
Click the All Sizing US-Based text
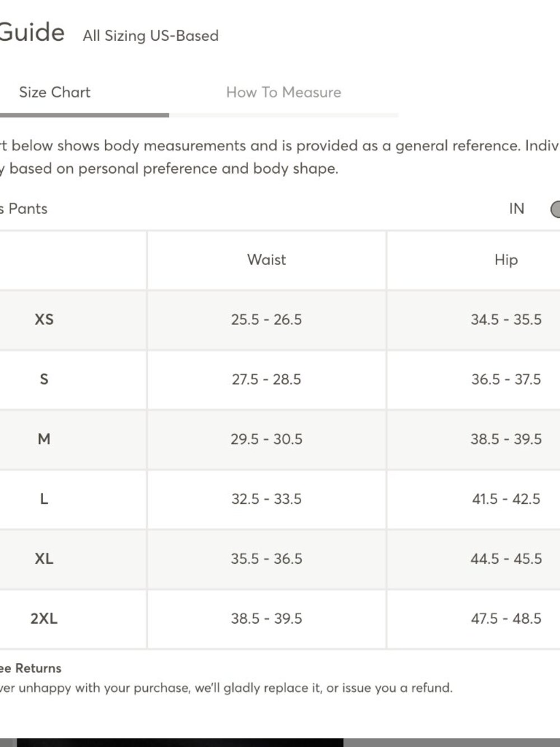(151, 36)
